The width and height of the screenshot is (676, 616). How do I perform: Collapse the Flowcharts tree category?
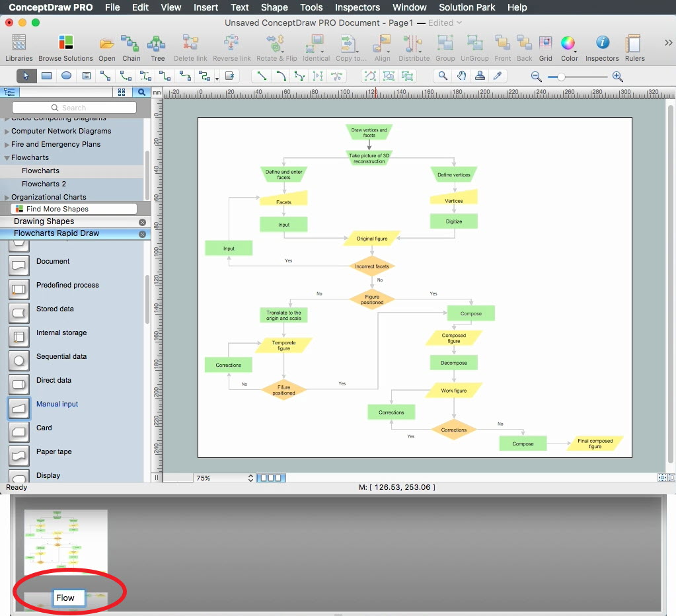(7, 158)
